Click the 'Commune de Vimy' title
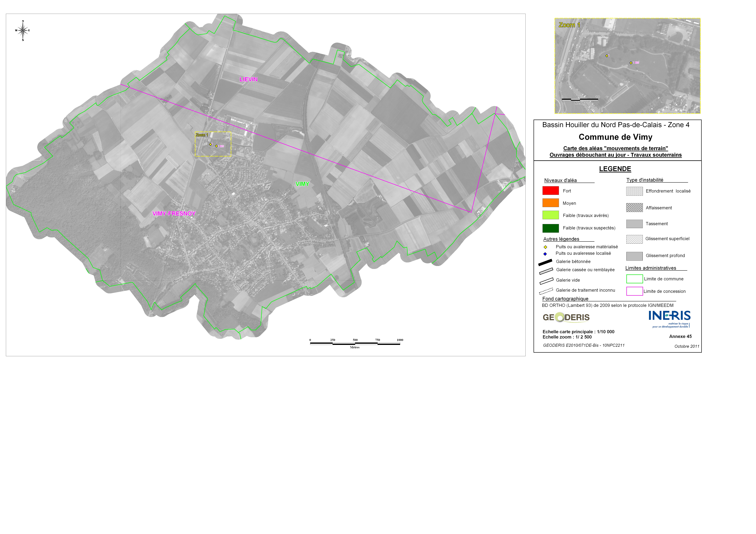Screen dimensions: 756x534 click(x=615, y=137)
